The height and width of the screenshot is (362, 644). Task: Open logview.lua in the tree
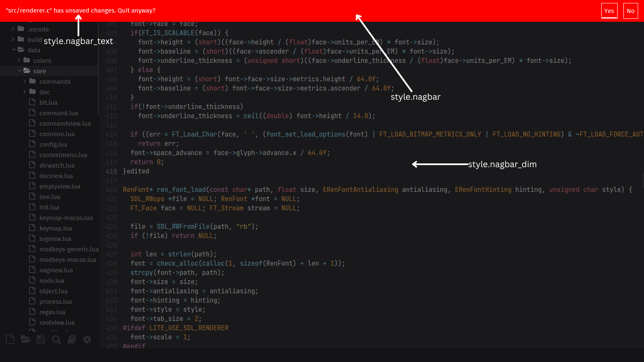click(55, 238)
